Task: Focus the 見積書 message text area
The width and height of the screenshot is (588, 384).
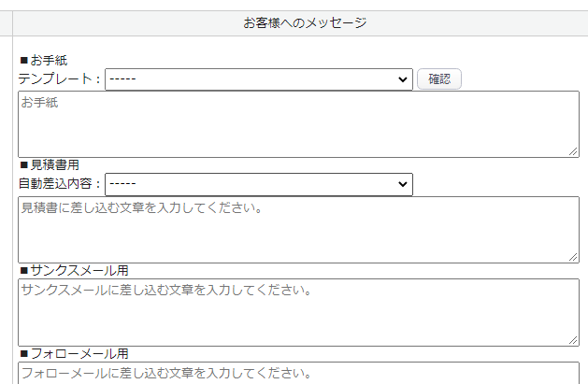Action: 298,230
